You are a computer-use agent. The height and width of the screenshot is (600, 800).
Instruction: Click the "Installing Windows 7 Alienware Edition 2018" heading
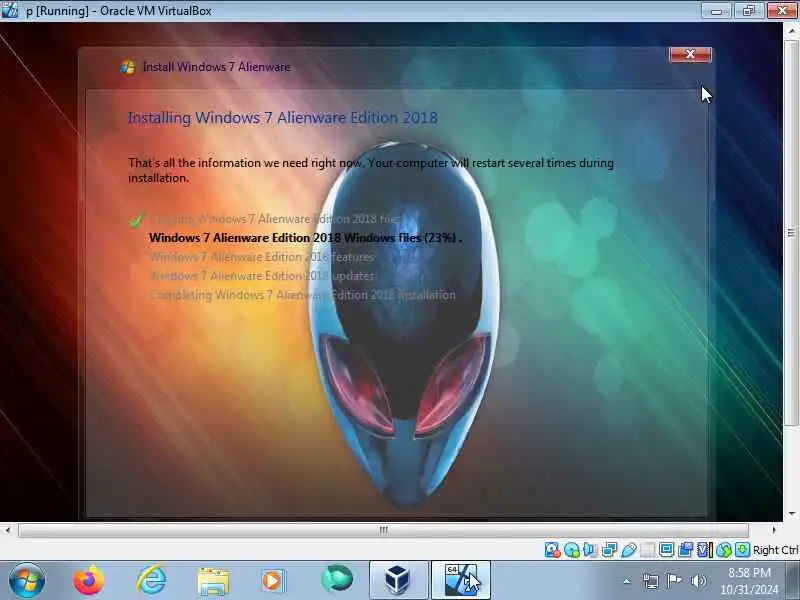tap(283, 118)
